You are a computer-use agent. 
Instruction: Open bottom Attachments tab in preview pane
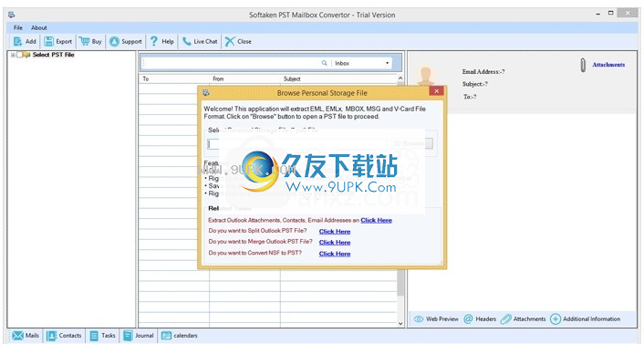tap(524, 319)
